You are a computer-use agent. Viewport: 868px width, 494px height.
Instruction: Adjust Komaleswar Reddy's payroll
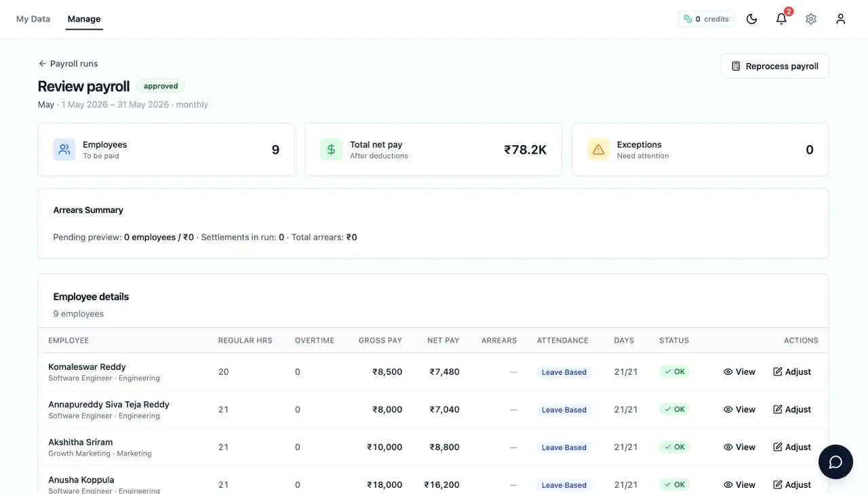(x=792, y=372)
